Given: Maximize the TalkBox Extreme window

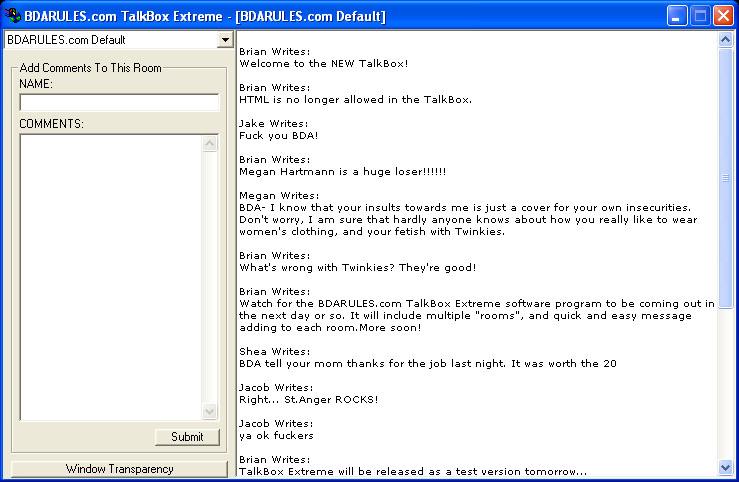Looking at the screenshot, I should [700, 16].
